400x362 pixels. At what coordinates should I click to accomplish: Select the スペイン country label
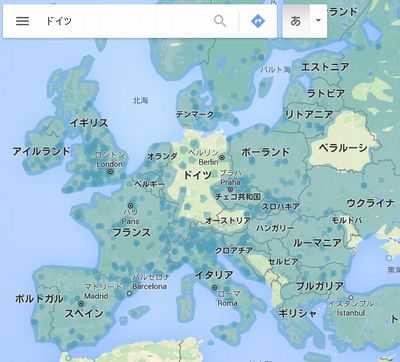pos(84,313)
